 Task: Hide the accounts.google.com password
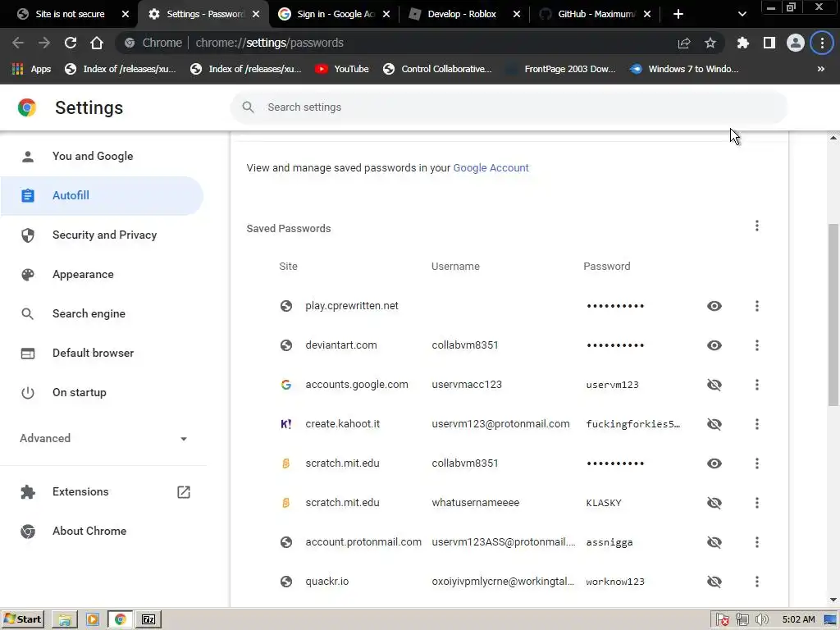(714, 385)
